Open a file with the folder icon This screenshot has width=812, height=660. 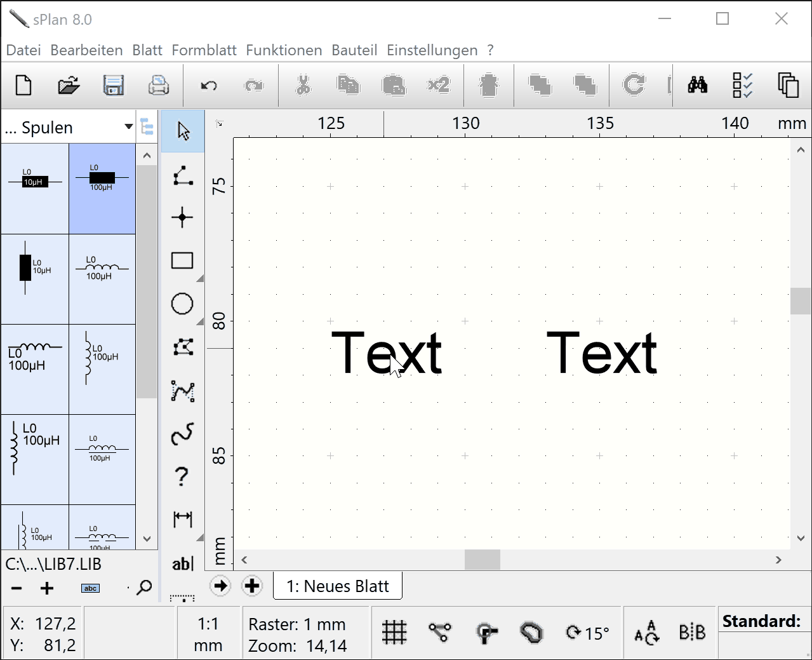69,85
